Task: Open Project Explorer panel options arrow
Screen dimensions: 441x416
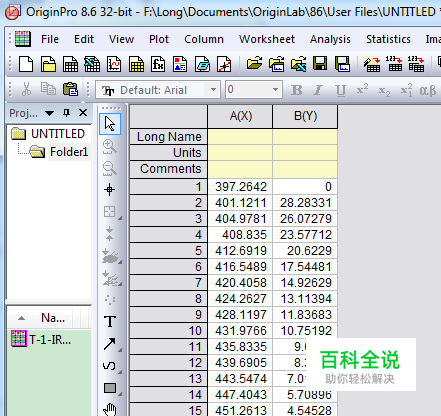Action: (x=49, y=113)
